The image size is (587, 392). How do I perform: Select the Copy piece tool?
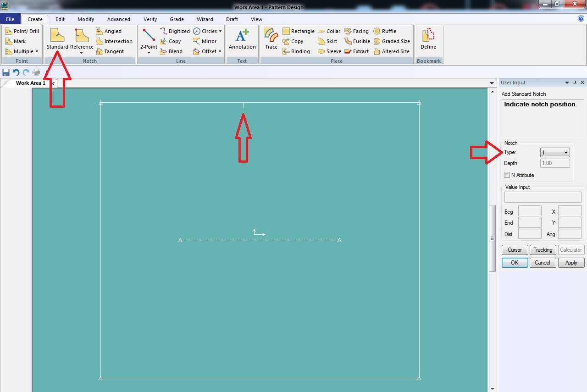293,41
